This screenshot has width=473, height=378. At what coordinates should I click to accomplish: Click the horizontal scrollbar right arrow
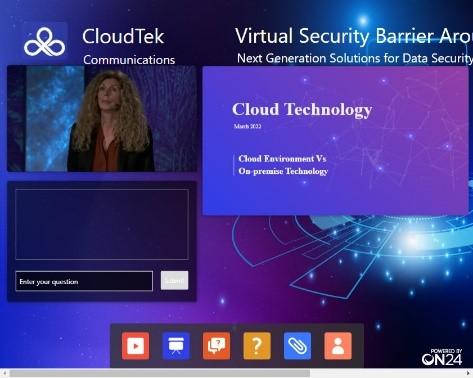click(x=469, y=373)
